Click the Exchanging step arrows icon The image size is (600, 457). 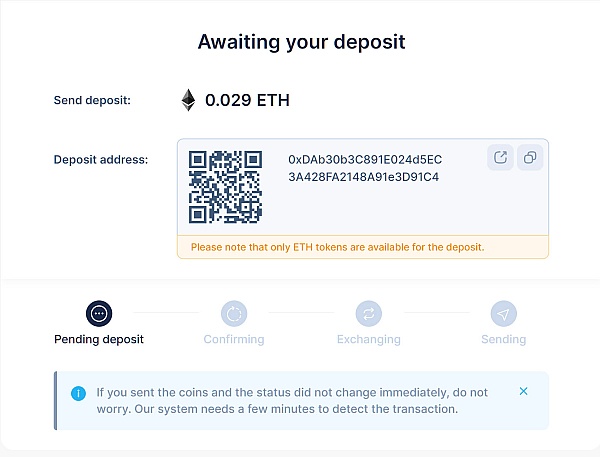coord(369,313)
